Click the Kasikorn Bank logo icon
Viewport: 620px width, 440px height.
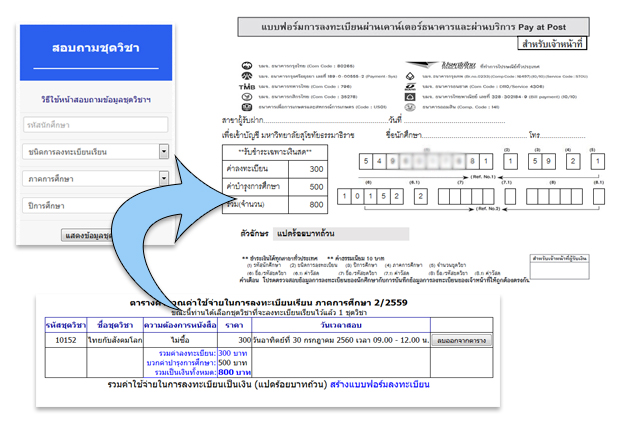[x=247, y=96]
